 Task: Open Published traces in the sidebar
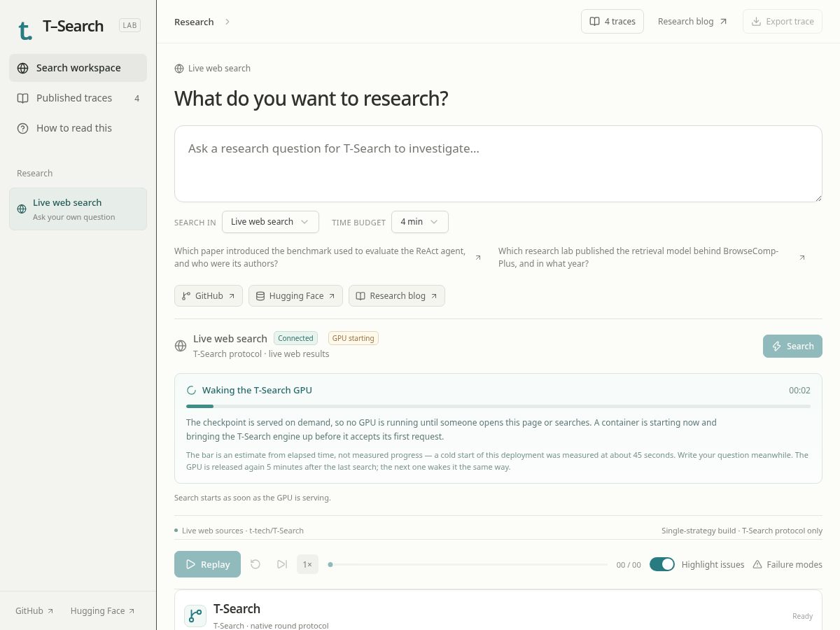(x=78, y=98)
